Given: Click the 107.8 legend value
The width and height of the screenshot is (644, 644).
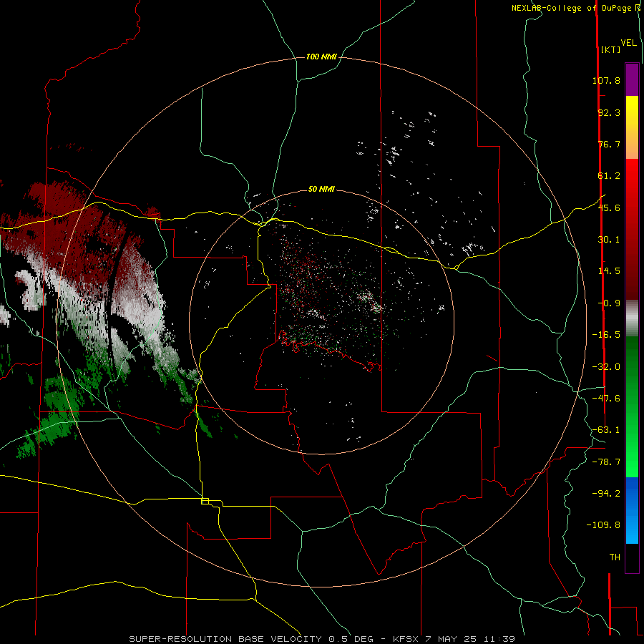Looking at the screenshot, I should 606,80.
